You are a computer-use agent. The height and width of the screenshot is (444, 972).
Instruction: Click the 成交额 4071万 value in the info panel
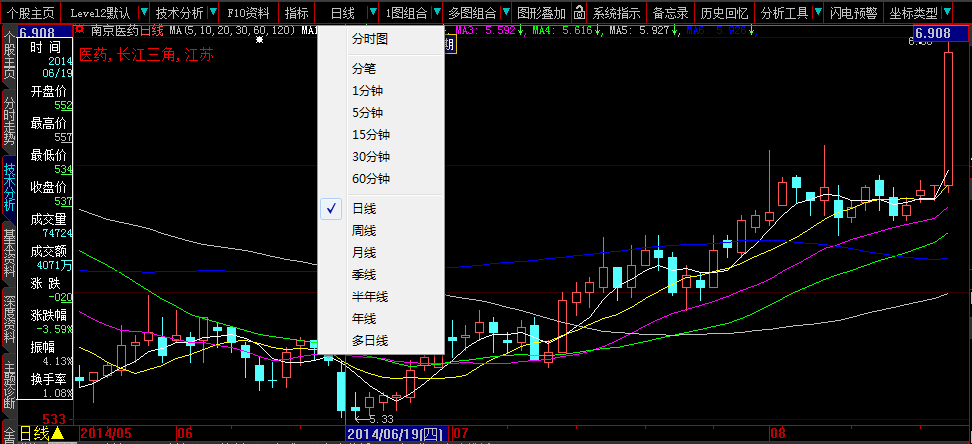coord(56,267)
